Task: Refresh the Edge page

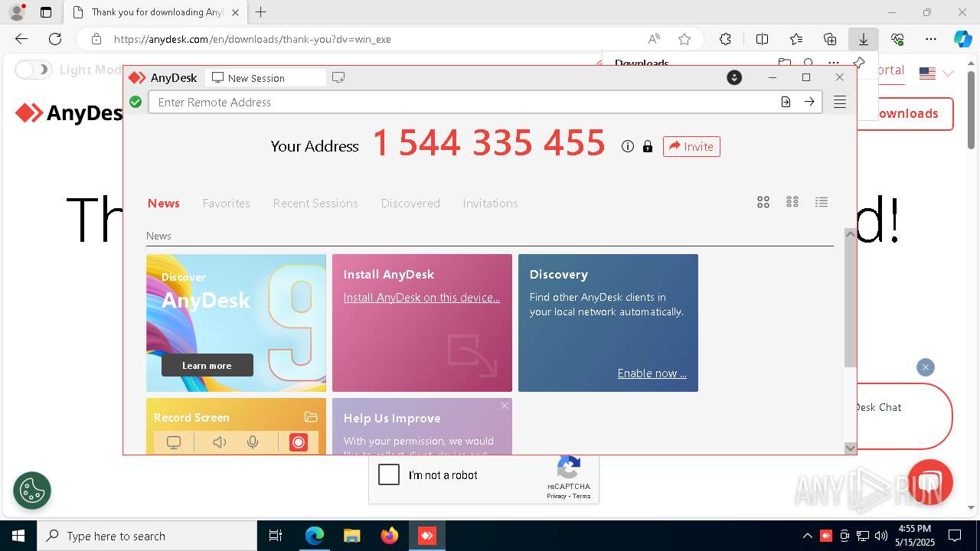Action: 55,39
